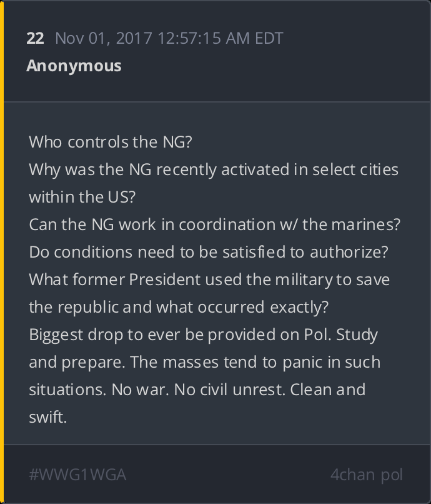Screen dimensions: 431x504
Task: Open the #WWG1WGA hashtag
Action: [77, 475]
